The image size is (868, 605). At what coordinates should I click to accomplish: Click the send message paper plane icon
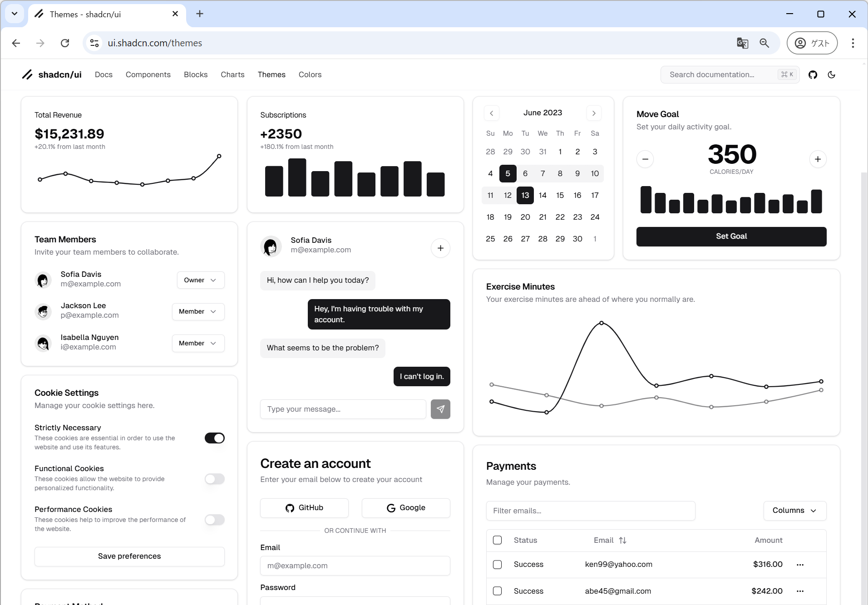coord(440,409)
